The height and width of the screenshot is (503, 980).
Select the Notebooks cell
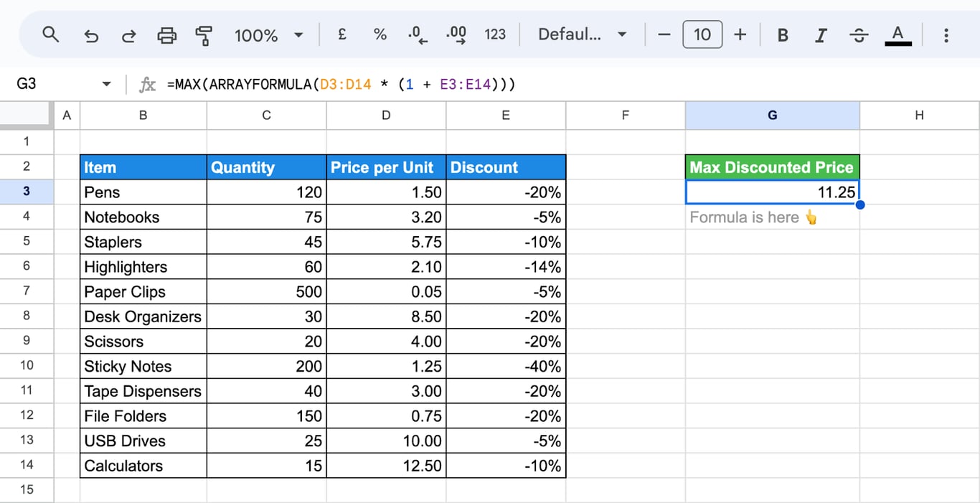pos(143,217)
